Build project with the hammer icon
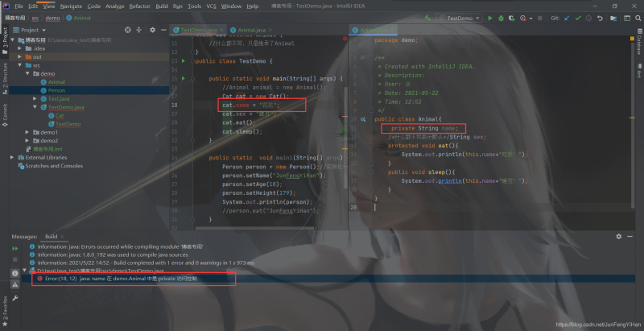The height and width of the screenshot is (331, 644). coord(427,18)
